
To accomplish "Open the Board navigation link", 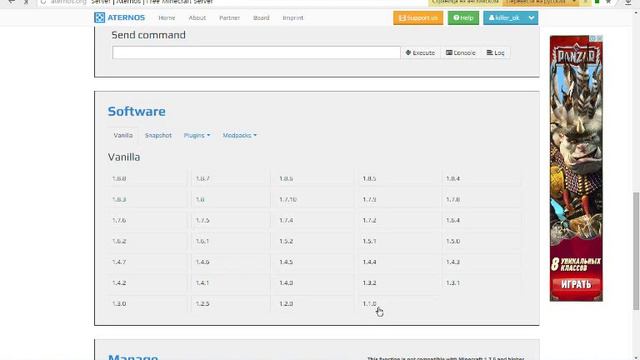I will coord(261,18).
